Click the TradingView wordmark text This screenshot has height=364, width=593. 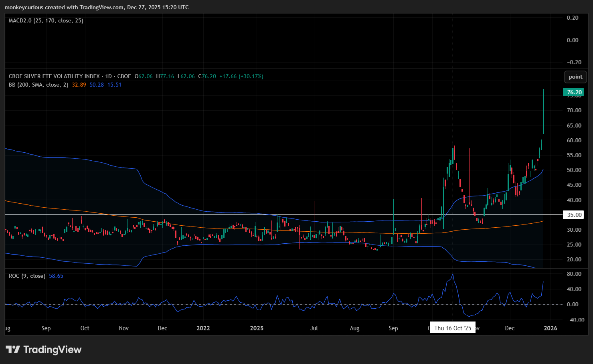point(52,350)
